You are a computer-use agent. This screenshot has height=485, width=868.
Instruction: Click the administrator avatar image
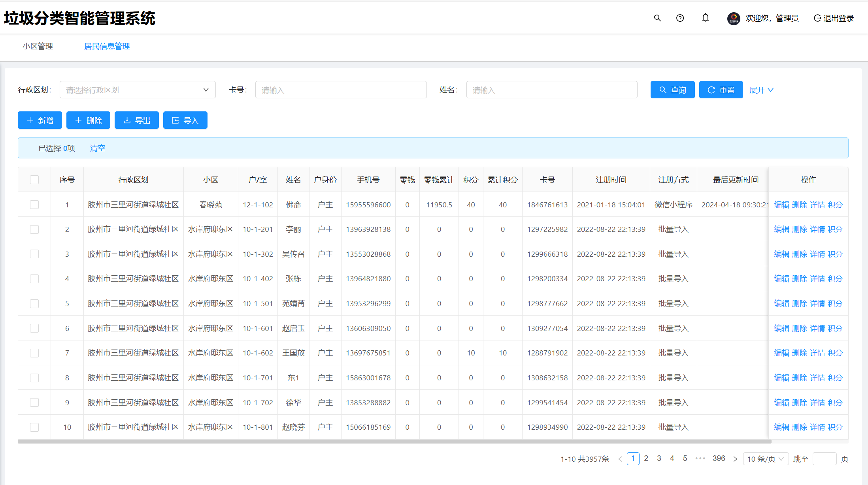coord(734,18)
